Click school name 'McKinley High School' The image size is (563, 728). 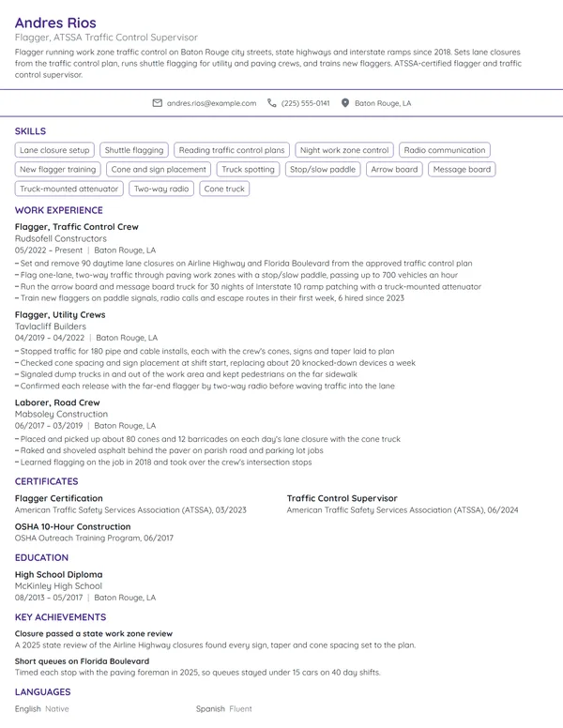[58, 586]
